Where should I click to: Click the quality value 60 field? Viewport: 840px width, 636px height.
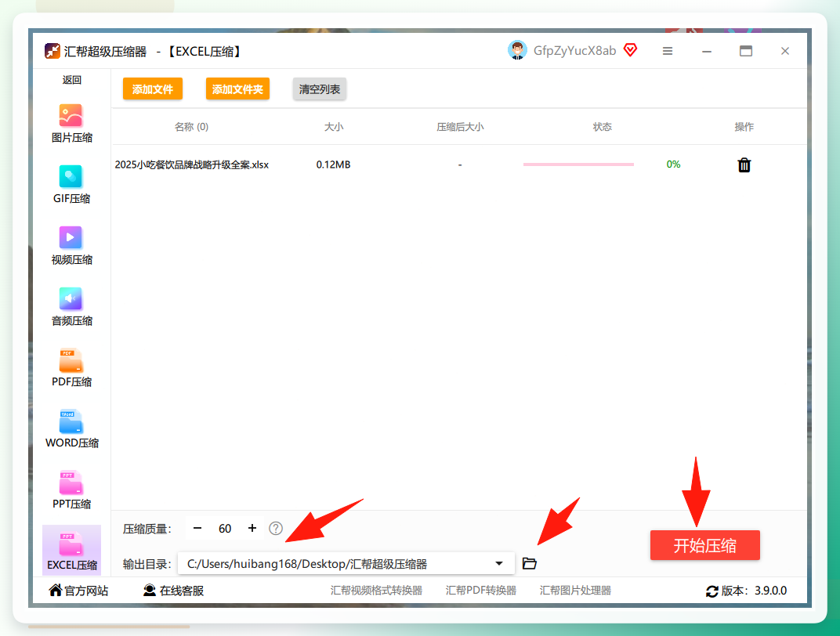tap(225, 529)
